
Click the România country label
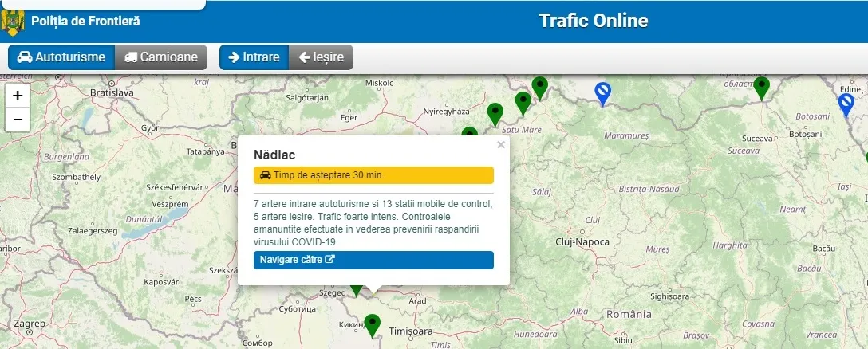[629, 314]
